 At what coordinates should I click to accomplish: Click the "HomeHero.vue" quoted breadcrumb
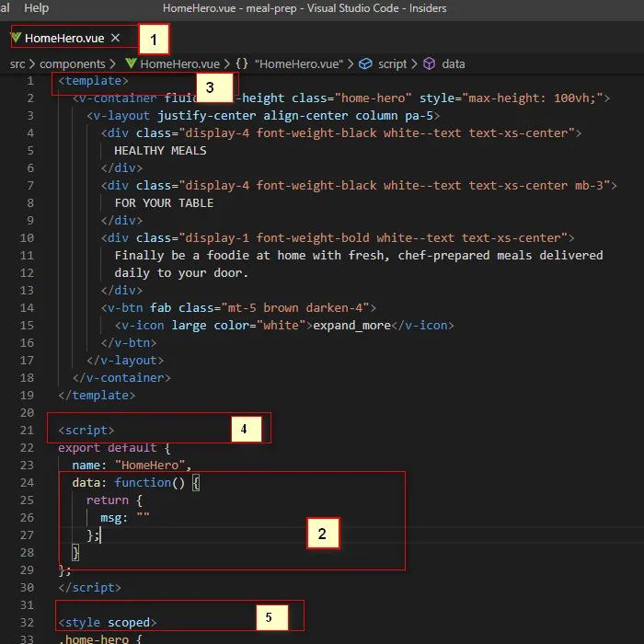click(x=299, y=64)
